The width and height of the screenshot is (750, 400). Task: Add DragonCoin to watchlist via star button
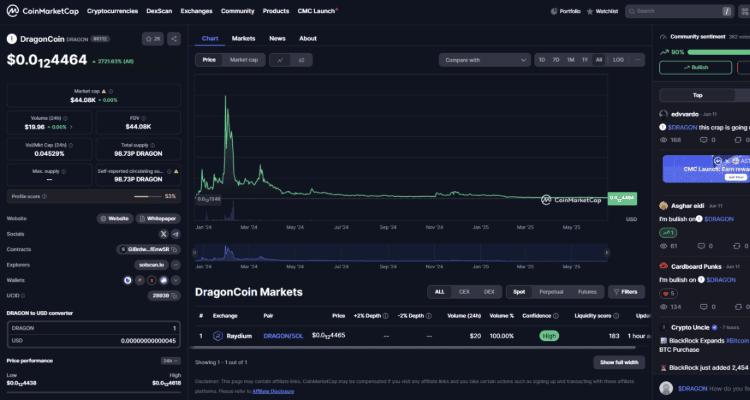pos(153,39)
